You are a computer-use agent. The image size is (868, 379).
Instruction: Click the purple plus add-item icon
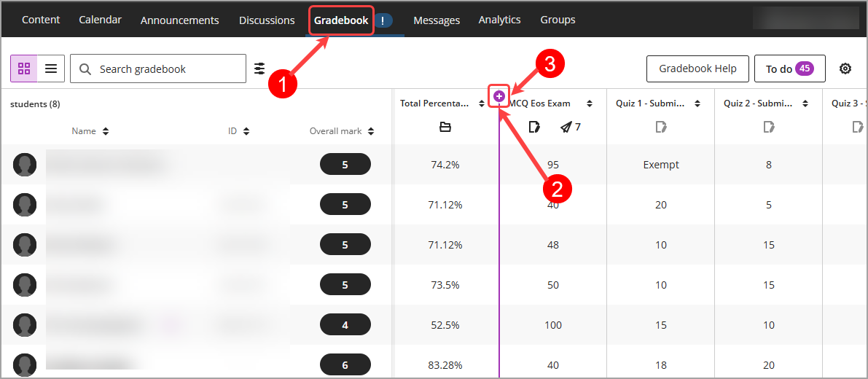499,97
